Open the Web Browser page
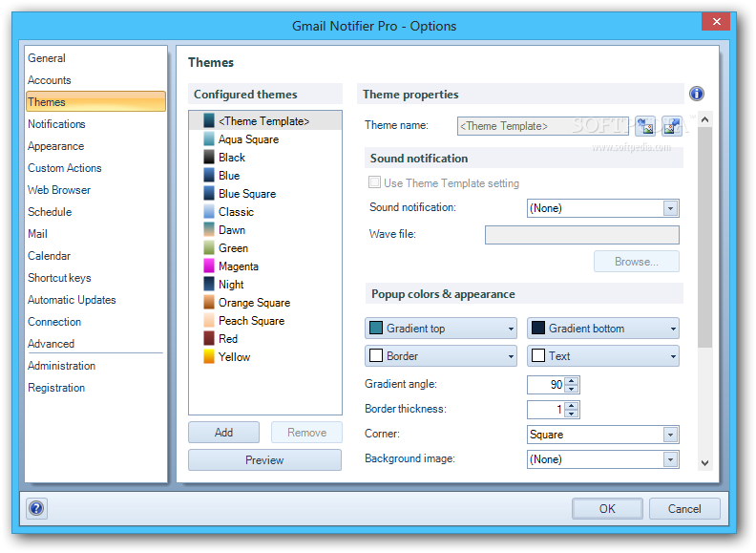 click(59, 190)
